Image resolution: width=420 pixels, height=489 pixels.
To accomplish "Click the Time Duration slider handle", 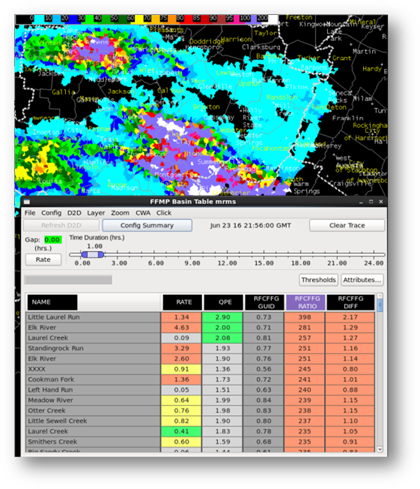I will pyautogui.click(x=93, y=255).
